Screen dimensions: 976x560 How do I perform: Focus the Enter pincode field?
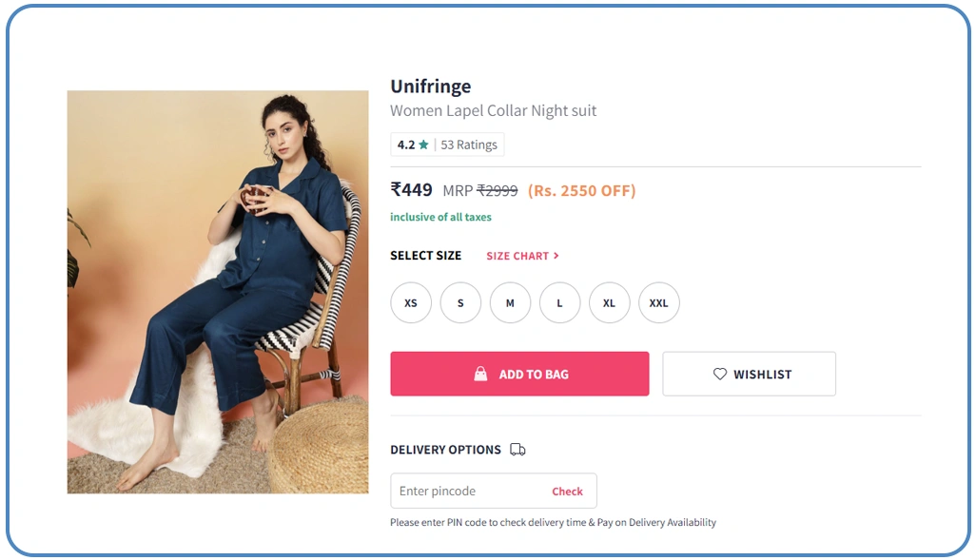coord(468,492)
